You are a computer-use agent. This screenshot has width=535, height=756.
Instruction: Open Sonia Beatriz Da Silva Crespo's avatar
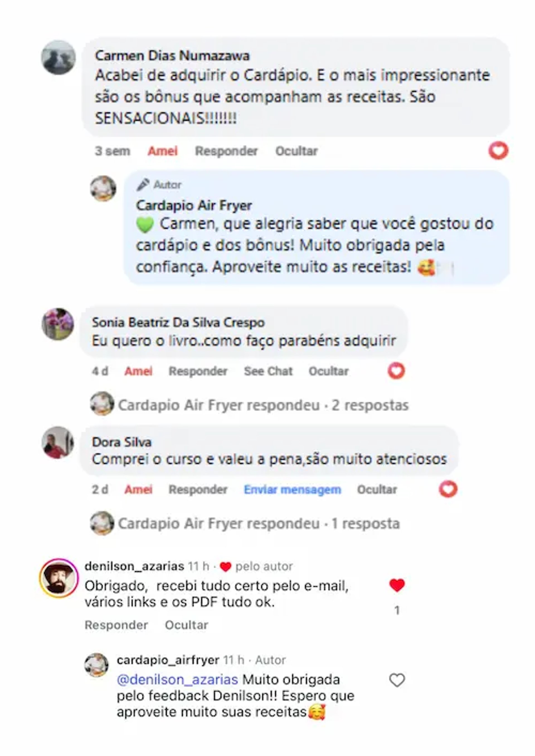(x=58, y=324)
